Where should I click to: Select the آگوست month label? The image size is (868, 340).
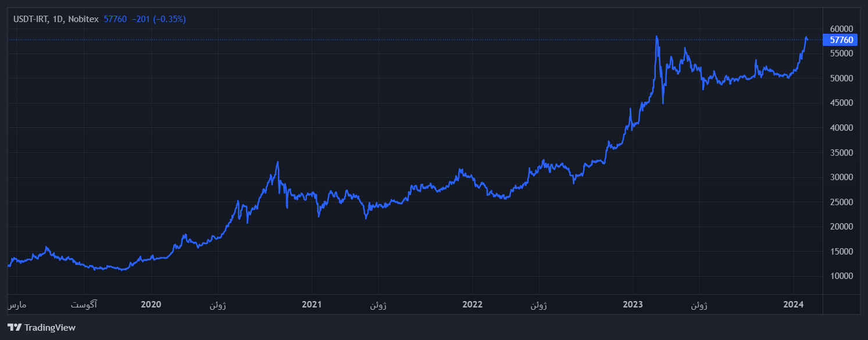[84, 305]
